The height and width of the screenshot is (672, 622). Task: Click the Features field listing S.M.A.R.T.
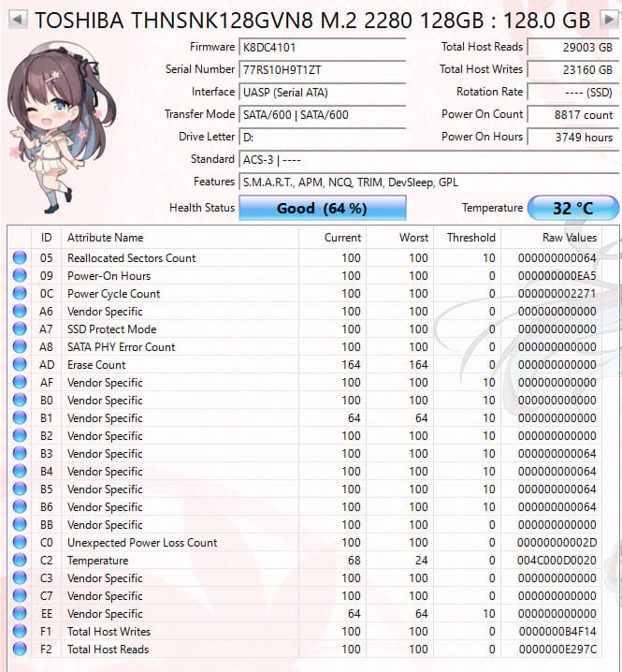pyautogui.click(x=428, y=183)
